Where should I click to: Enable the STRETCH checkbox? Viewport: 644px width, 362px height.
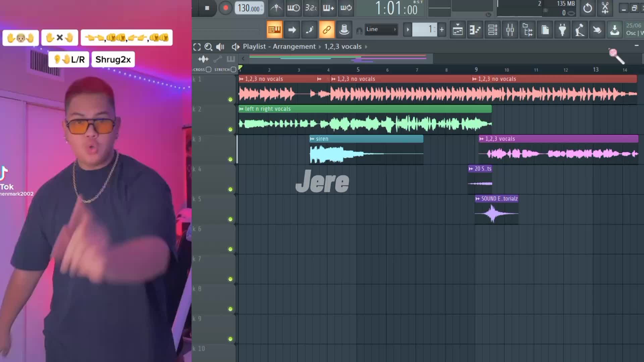point(233,69)
